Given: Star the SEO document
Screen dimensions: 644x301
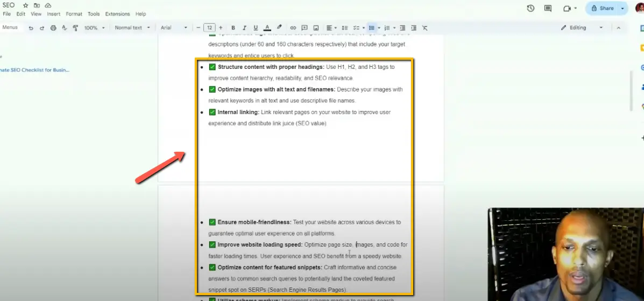Looking at the screenshot, I should click(x=25, y=5).
